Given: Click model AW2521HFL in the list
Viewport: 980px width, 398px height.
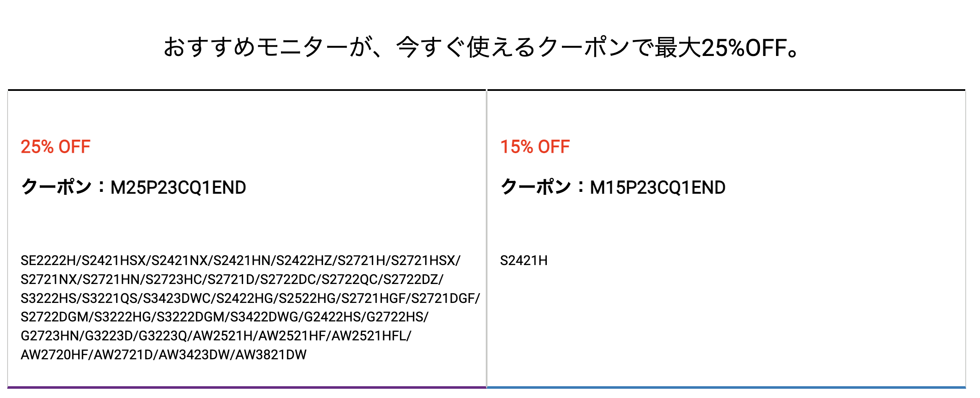Looking at the screenshot, I should 369,336.
